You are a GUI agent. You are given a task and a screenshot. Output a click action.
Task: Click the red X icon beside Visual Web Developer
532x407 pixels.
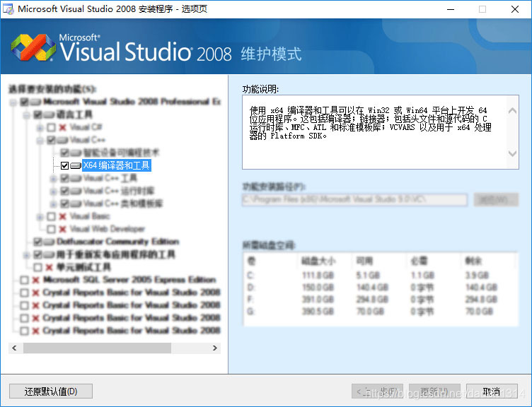[62, 230]
